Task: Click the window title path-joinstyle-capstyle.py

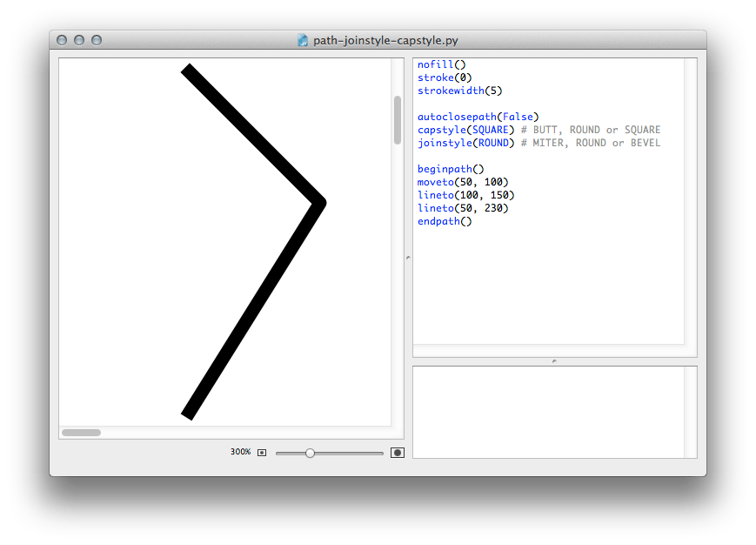Action: click(x=385, y=41)
